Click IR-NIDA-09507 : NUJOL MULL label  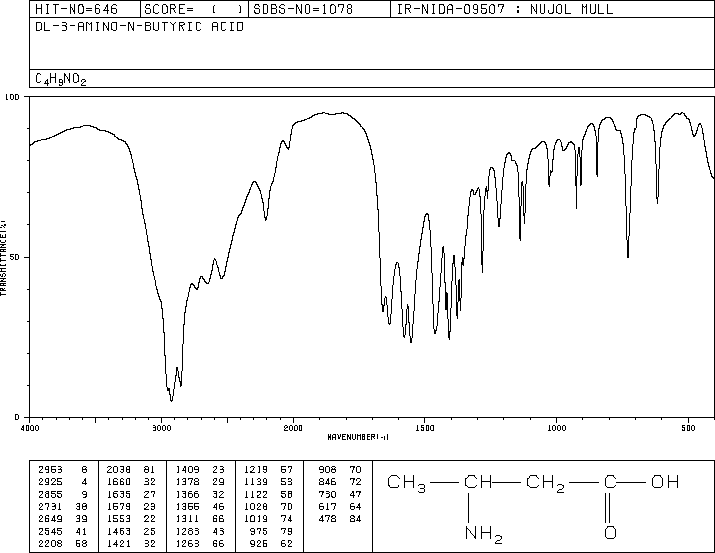pos(505,9)
